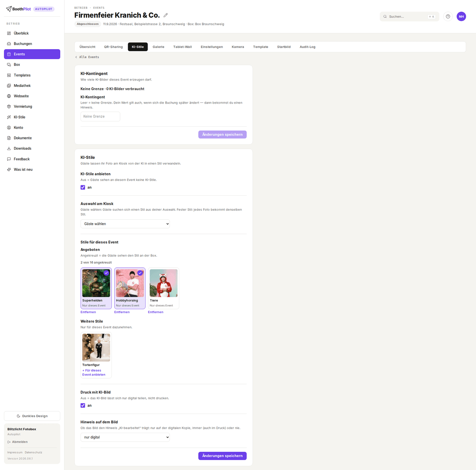Open help via question mark icon
This screenshot has width=476, height=470.
[448, 17]
